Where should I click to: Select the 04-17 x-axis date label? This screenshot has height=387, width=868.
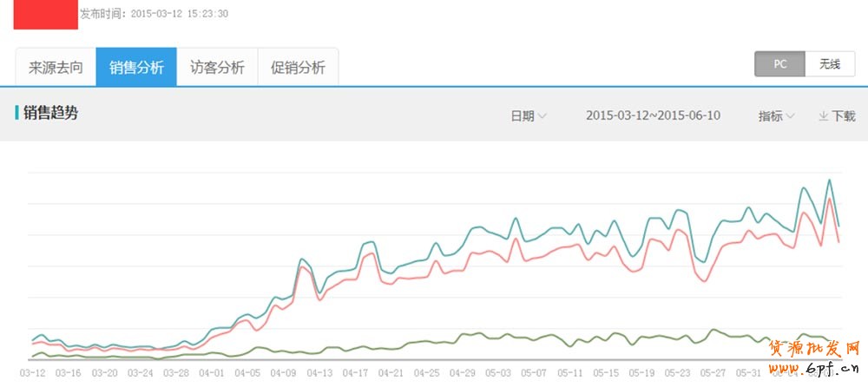[x=354, y=372]
